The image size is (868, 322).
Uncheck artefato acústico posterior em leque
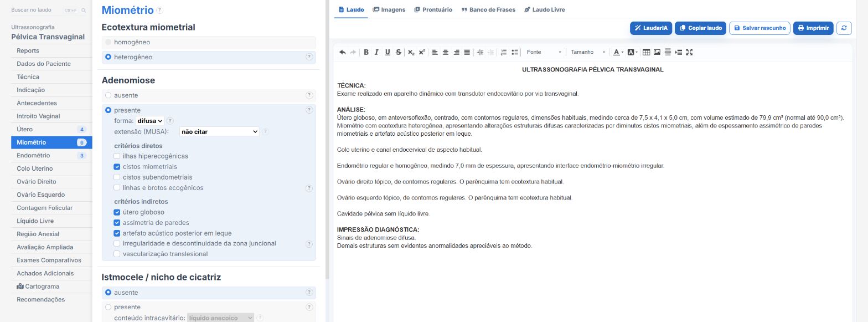117,233
